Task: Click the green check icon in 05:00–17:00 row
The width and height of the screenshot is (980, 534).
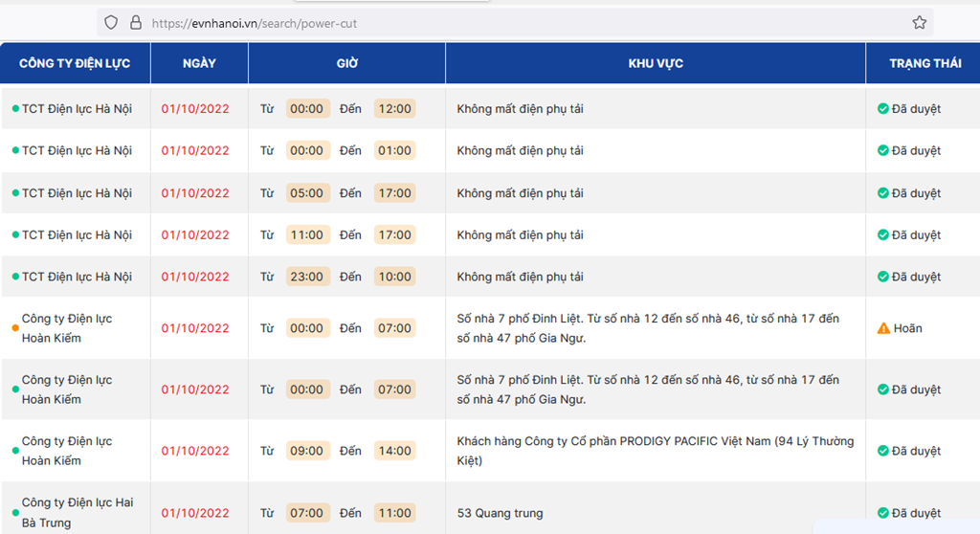Action: [x=882, y=193]
